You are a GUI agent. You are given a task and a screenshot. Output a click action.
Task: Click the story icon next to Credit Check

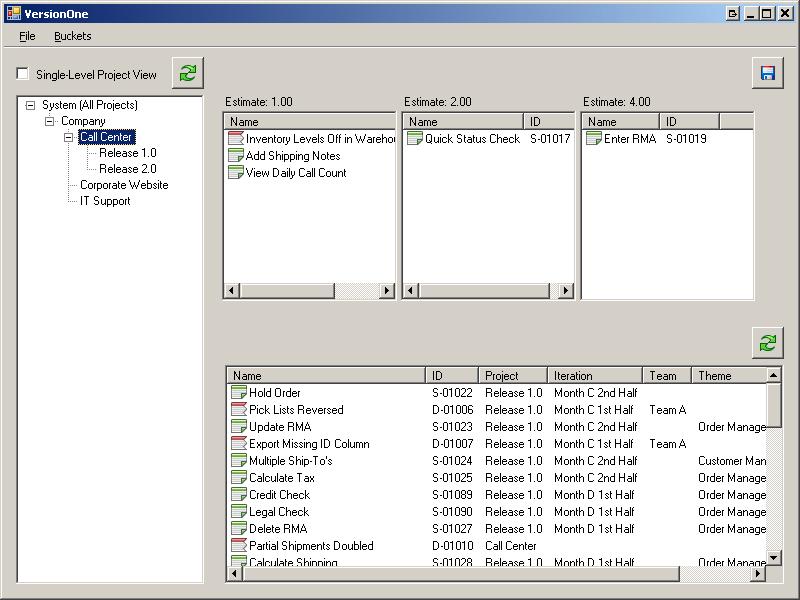pos(239,494)
